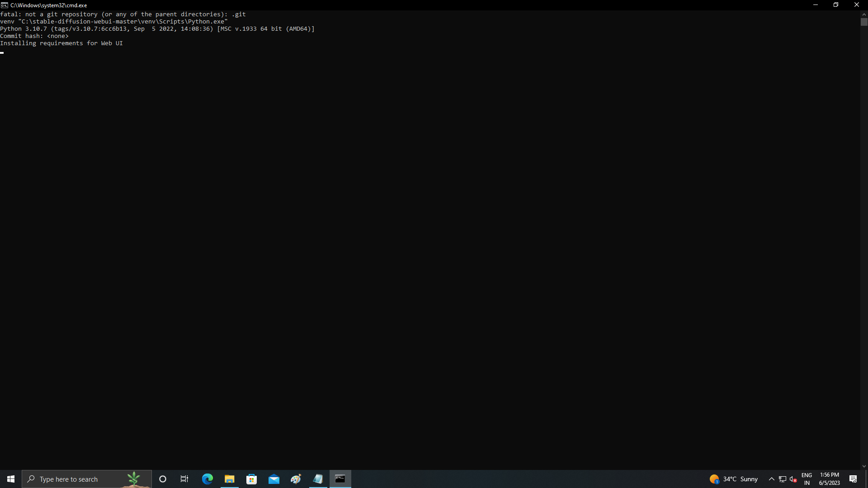The height and width of the screenshot is (488, 868).
Task: Launch Paint 3D from the taskbar
Action: tap(296, 479)
